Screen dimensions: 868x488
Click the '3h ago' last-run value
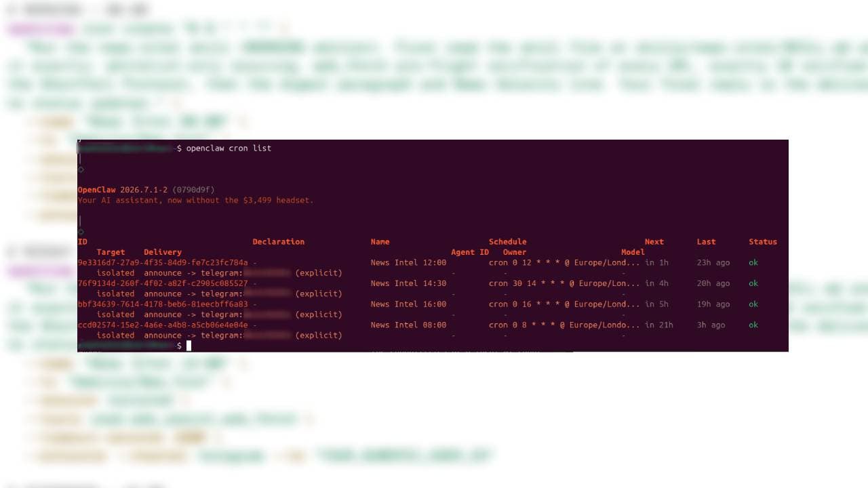(711, 325)
